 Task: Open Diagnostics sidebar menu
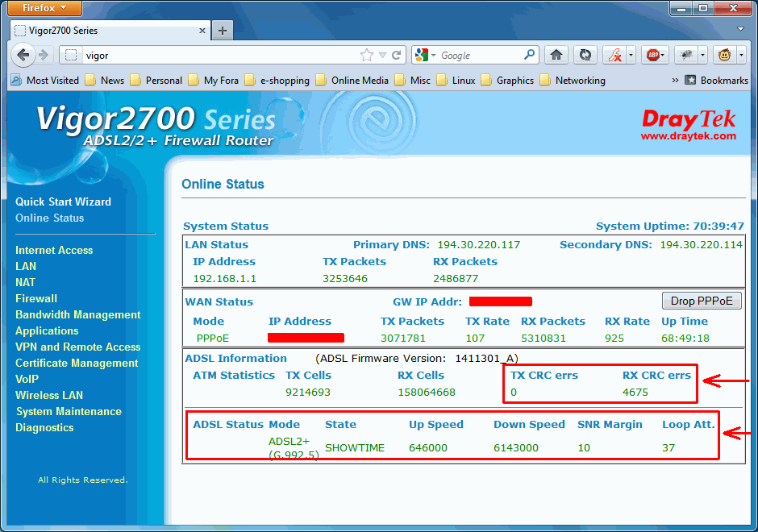pyautogui.click(x=44, y=428)
